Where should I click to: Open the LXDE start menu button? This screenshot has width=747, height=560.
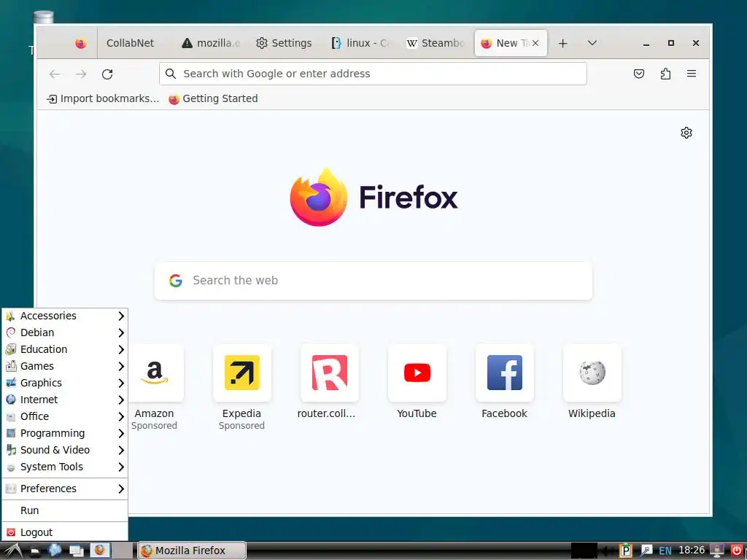tap(12, 551)
